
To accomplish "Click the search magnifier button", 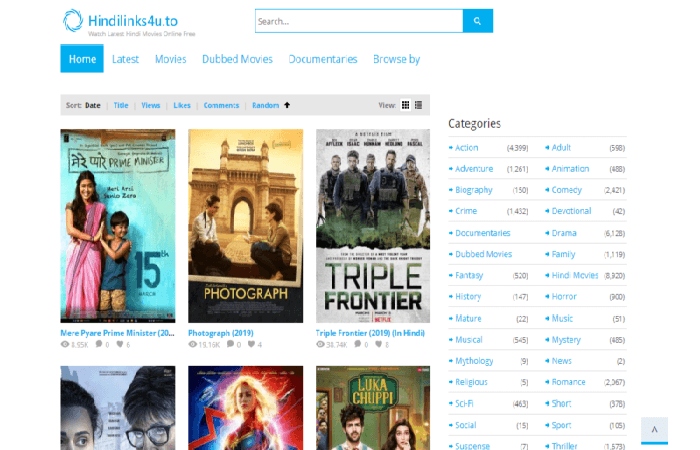I will coord(478,21).
